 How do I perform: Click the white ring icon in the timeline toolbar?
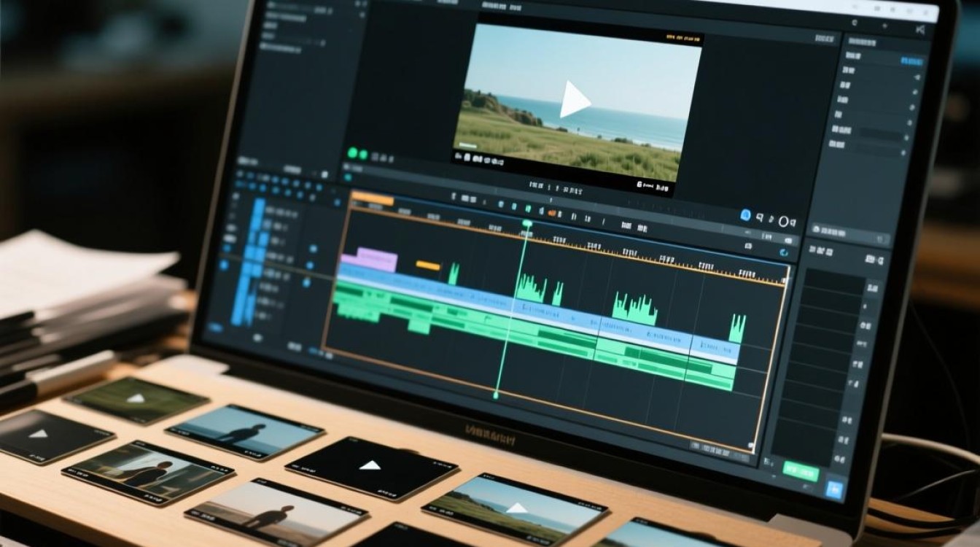pos(785,221)
